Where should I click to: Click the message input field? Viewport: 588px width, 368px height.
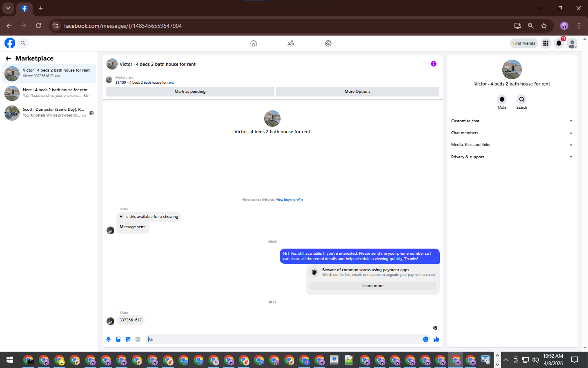[284, 339]
